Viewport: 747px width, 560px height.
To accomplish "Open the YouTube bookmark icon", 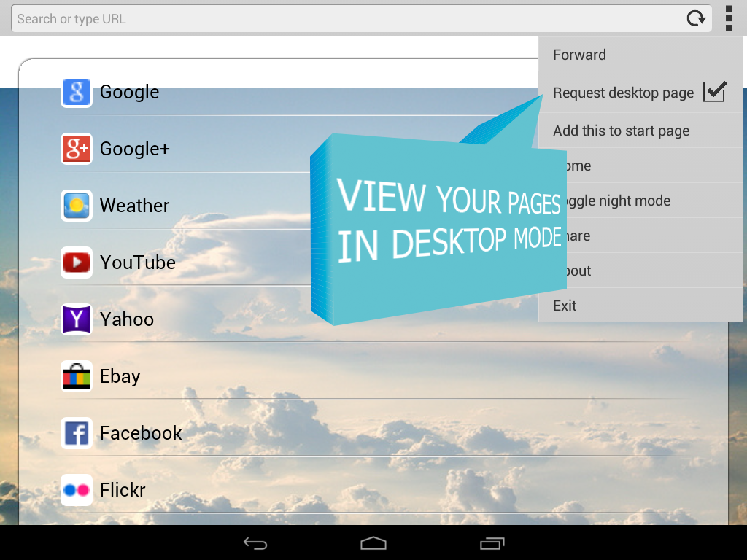I will click(x=76, y=262).
